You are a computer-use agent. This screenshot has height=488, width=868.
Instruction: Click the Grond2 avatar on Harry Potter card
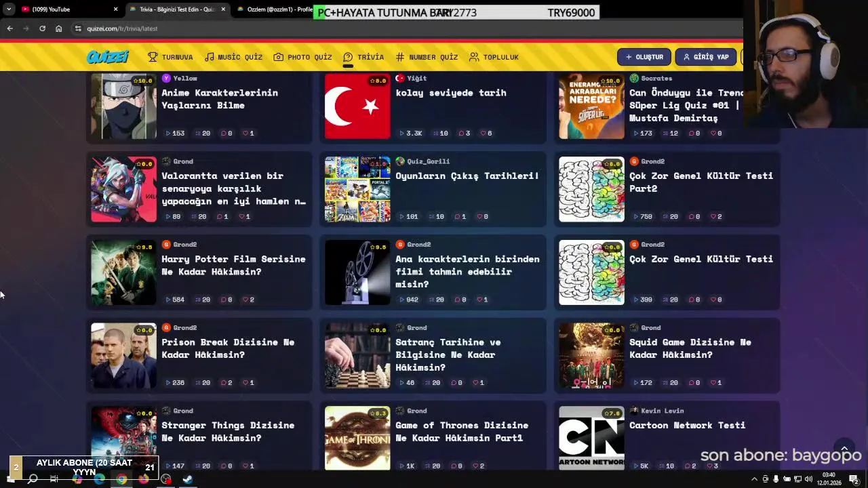point(166,245)
